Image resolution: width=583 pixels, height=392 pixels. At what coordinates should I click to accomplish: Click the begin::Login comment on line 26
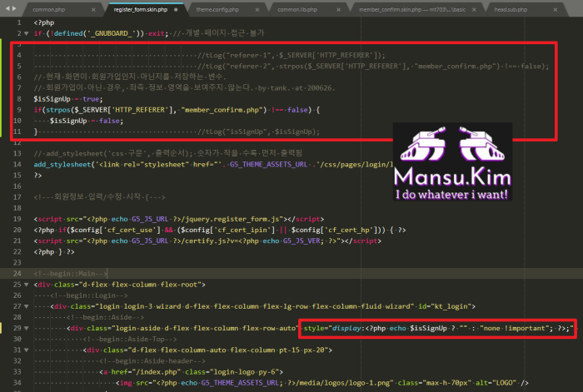tap(89, 295)
